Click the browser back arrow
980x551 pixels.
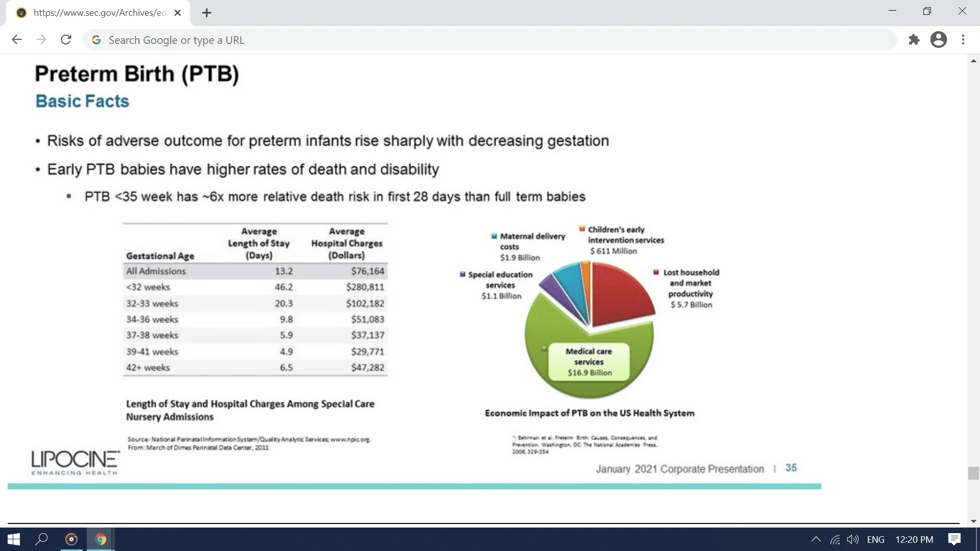tap(17, 40)
